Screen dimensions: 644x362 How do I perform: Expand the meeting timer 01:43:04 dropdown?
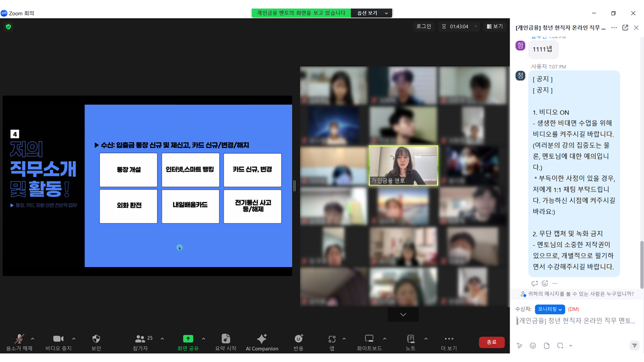pos(475,27)
